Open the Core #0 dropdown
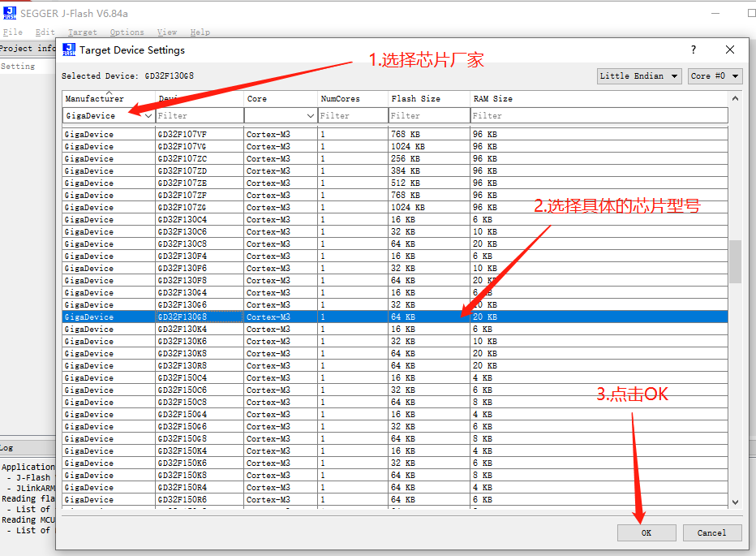The height and width of the screenshot is (556, 756). click(x=715, y=76)
